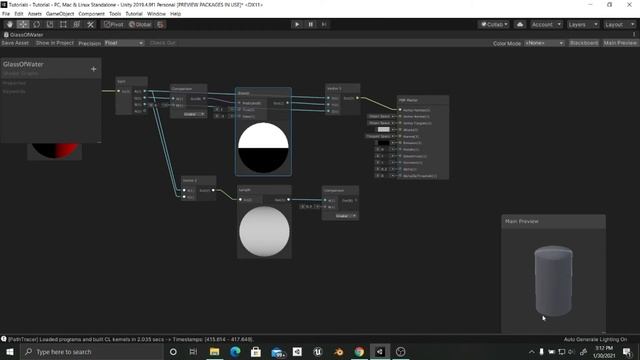
Task: Select the PBR Master node header
Action: click(x=423, y=100)
